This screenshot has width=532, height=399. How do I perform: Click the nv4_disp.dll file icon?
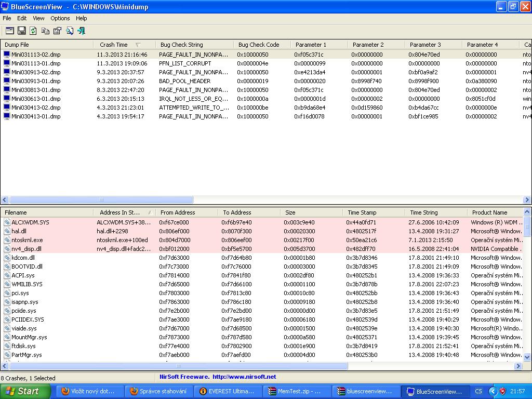click(7, 249)
